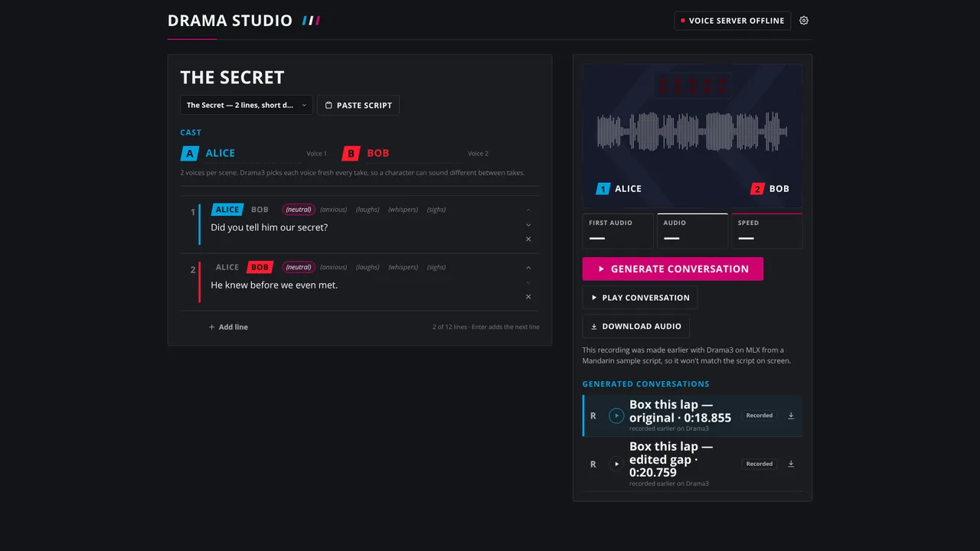Click the speaker 2 badge in the player
980x551 pixels.
[757, 189]
